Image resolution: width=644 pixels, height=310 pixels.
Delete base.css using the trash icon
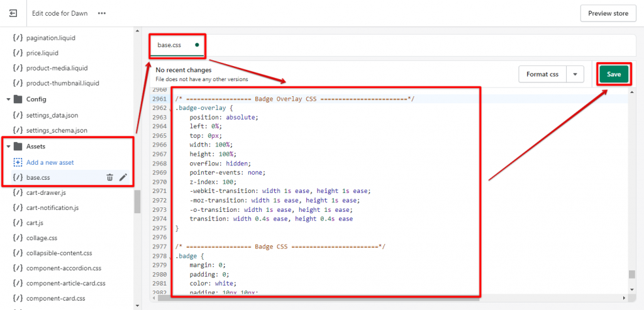(109, 177)
